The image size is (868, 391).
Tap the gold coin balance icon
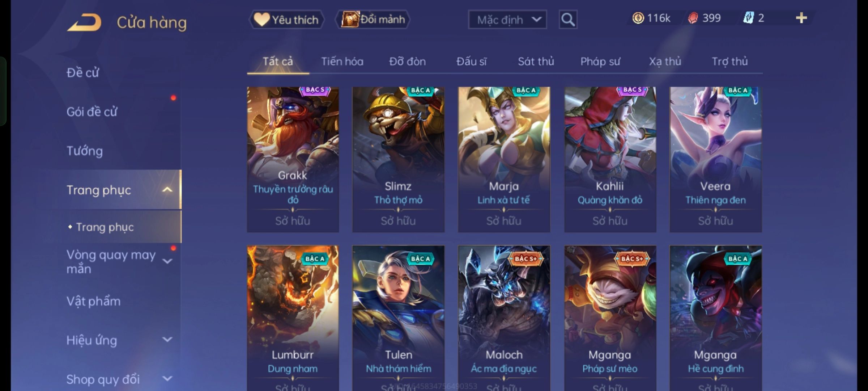638,18
